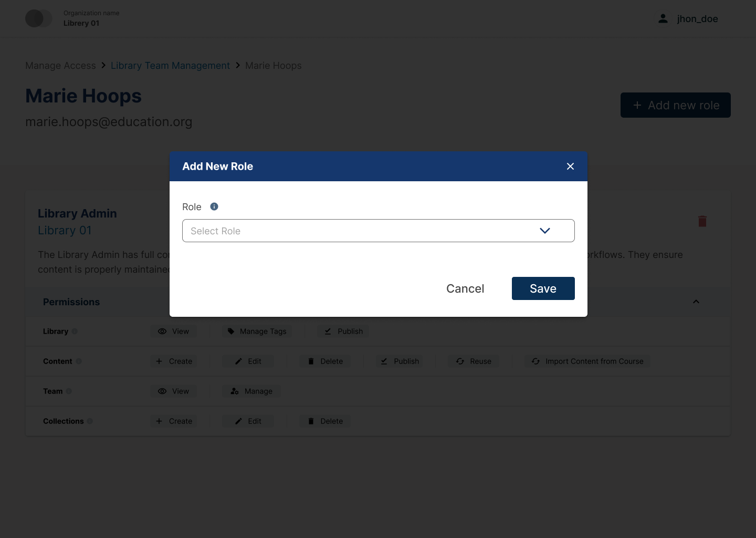Click the Publish icon in the Library row

328,331
